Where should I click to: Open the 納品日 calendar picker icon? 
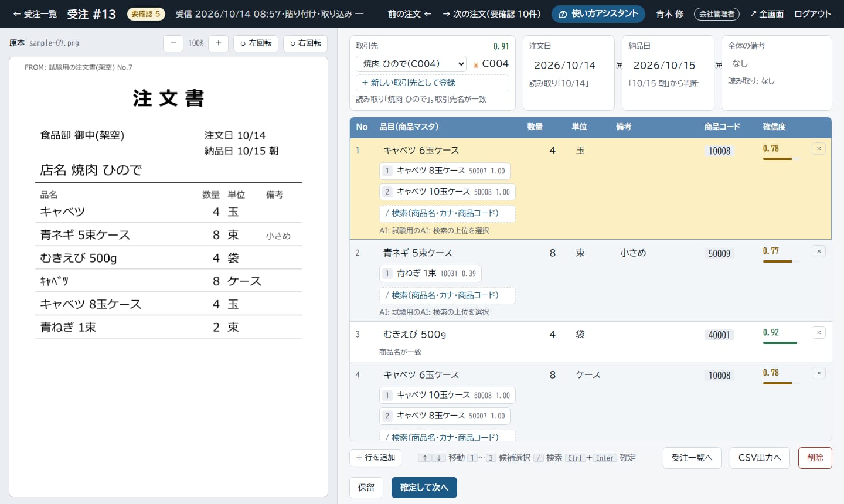click(719, 65)
